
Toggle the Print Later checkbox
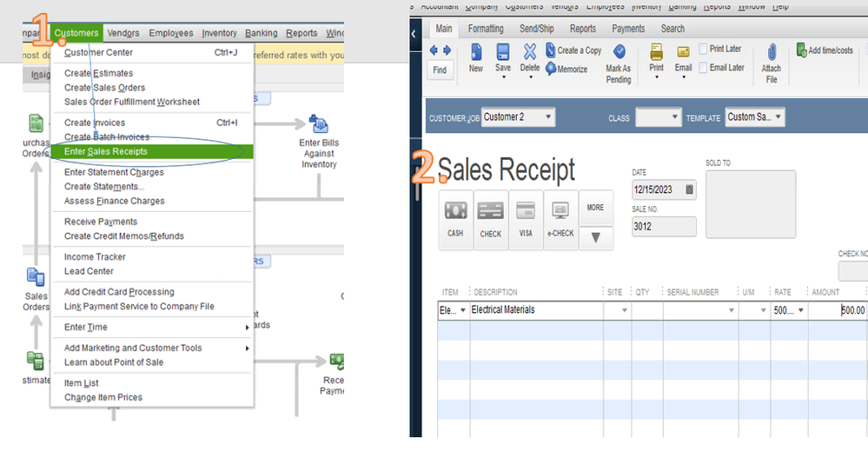pyautogui.click(x=703, y=49)
